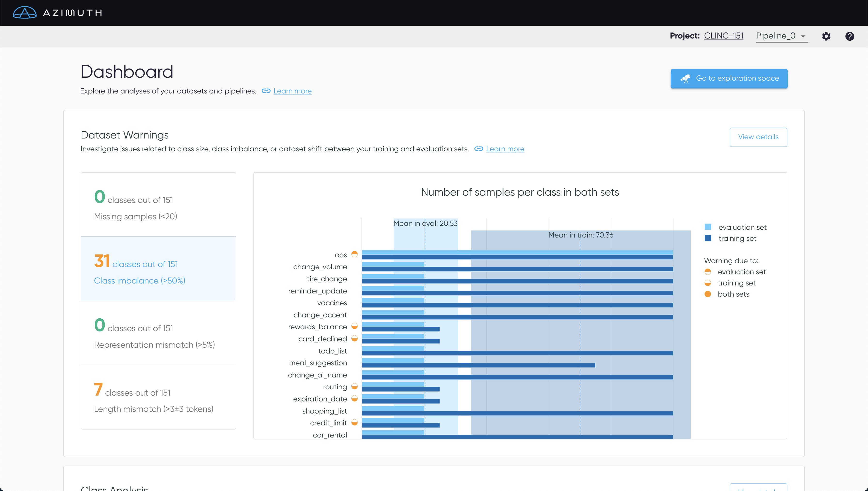Click the warning icon next to rewards_balance

point(354,326)
